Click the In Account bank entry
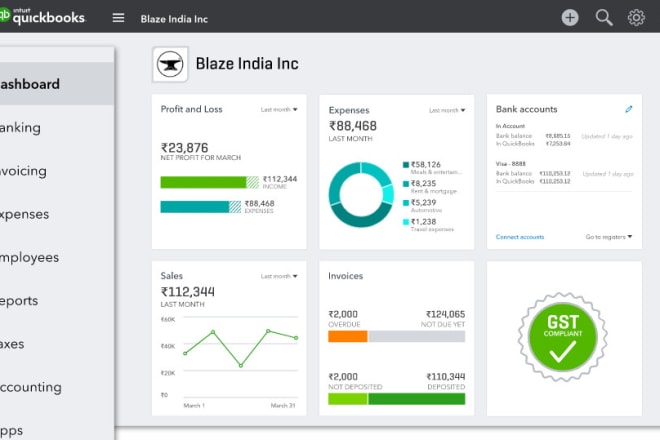 point(510,126)
